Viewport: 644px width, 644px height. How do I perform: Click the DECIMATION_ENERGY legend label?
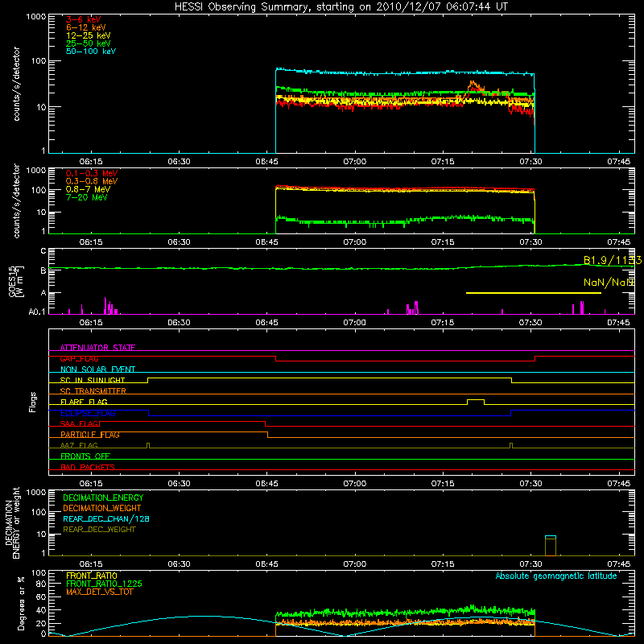(103, 497)
